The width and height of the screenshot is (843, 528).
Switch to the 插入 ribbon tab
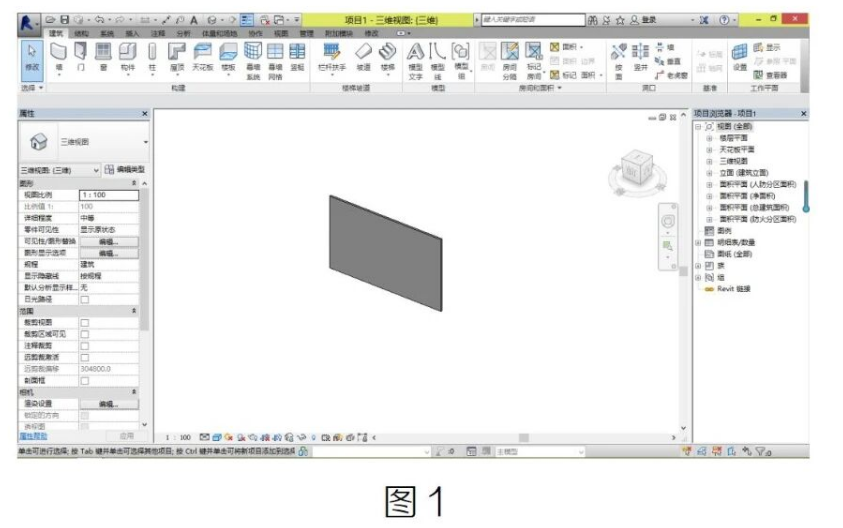[x=132, y=33]
